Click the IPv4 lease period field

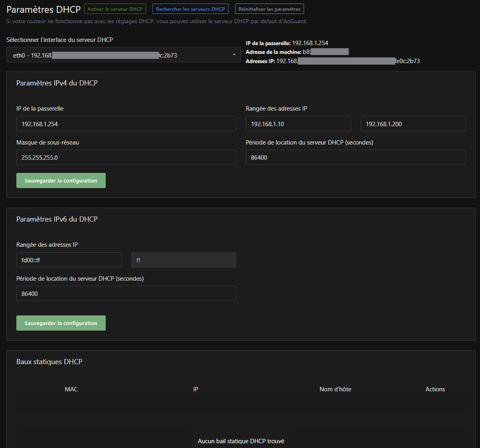click(355, 157)
